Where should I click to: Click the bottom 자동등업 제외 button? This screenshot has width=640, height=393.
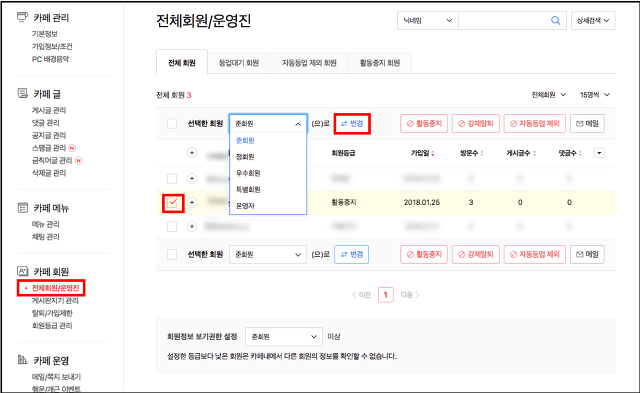[535, 254]
